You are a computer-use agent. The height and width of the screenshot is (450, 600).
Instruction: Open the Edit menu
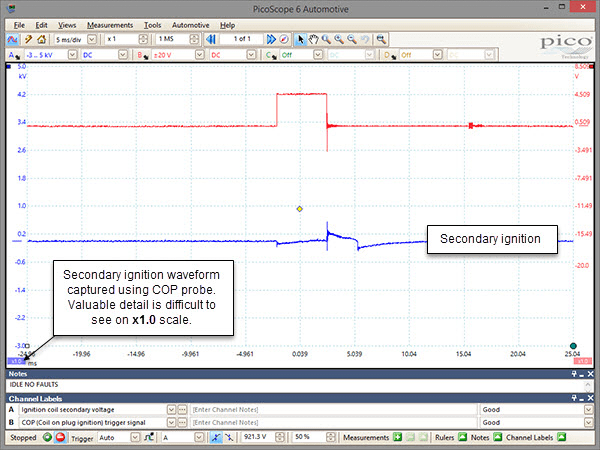(41, 25)
